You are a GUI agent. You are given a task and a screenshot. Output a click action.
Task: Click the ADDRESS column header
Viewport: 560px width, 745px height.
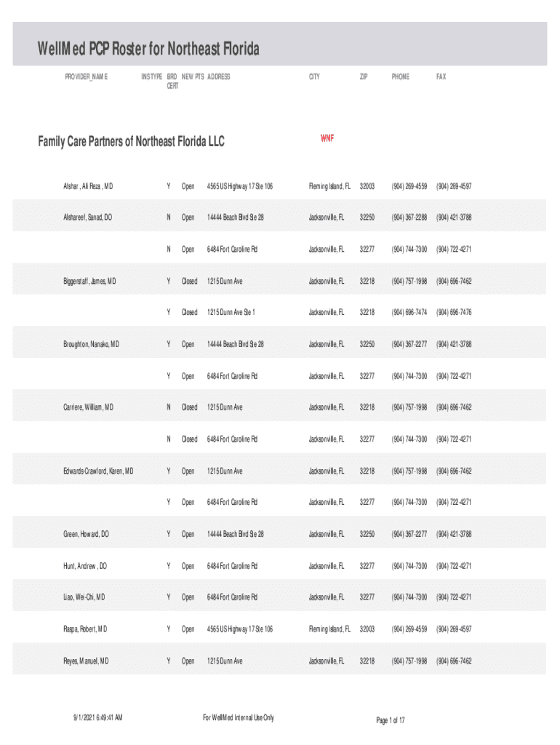[x=218, y=76]
